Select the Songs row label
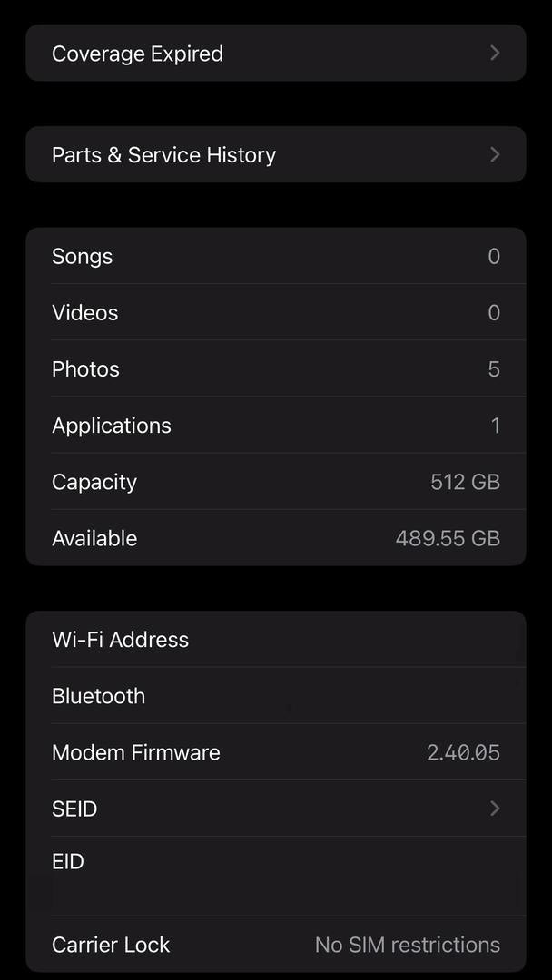552x980 pixels. coord(83,257)
